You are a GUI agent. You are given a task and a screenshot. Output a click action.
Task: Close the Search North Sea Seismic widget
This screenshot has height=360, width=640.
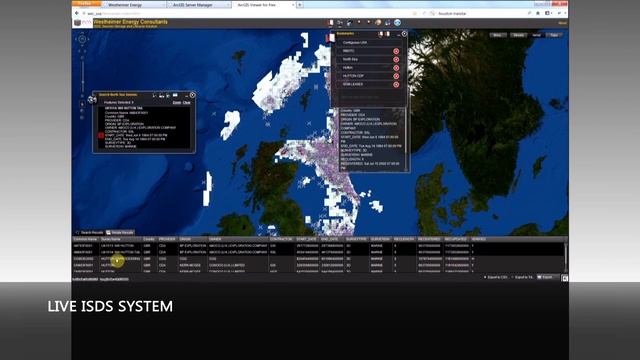pyautogui.click(x=192, y=95)
